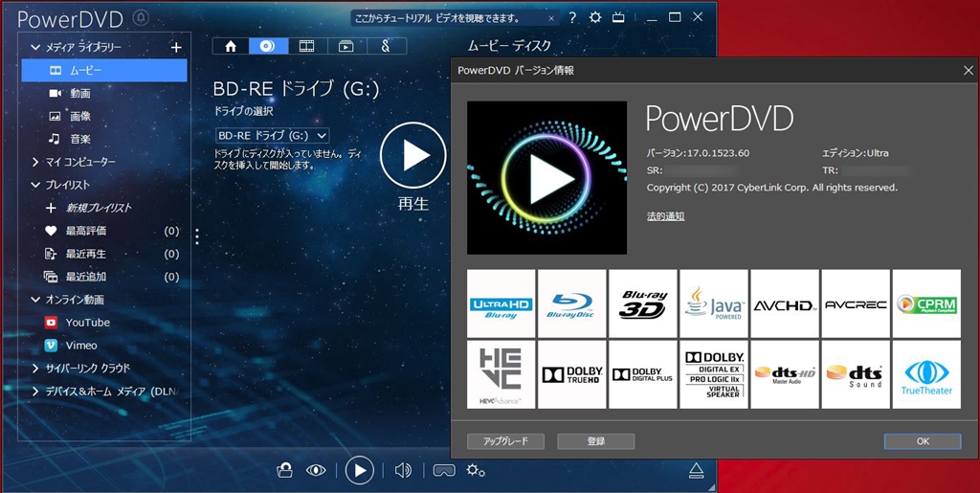
Task: Click version text 17.0.1523.60
Action: pyautogui.click(x=718, y=153)
